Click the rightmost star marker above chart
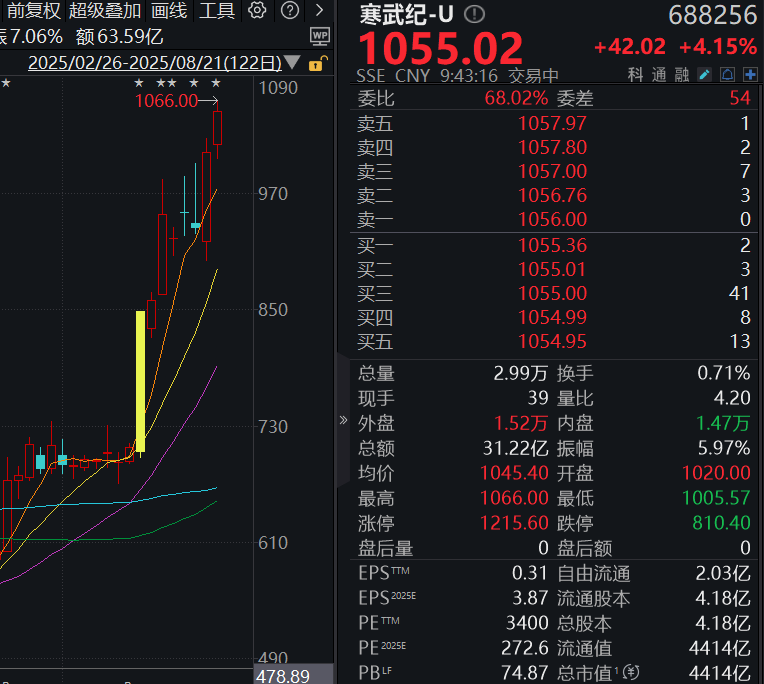This screenshot has height=684, width=764. click(x=216, y=83)
